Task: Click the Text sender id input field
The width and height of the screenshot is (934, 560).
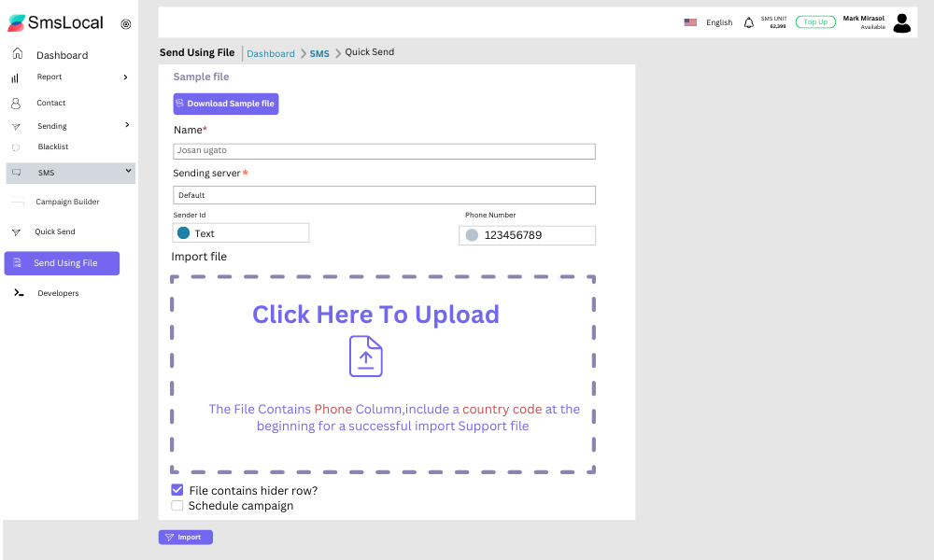Action: [241, 232]
